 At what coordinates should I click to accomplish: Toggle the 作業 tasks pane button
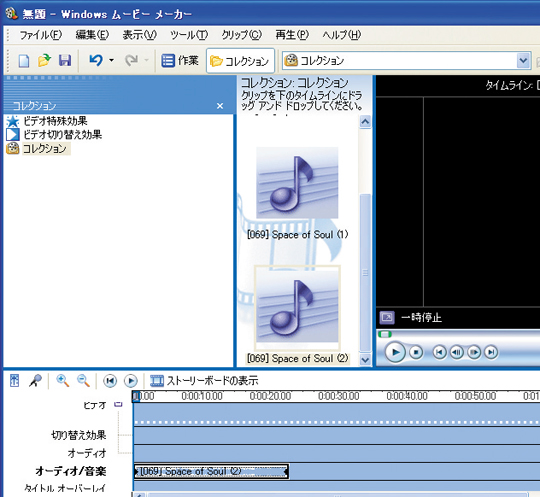pyautogui.click(x=180, y=61)
